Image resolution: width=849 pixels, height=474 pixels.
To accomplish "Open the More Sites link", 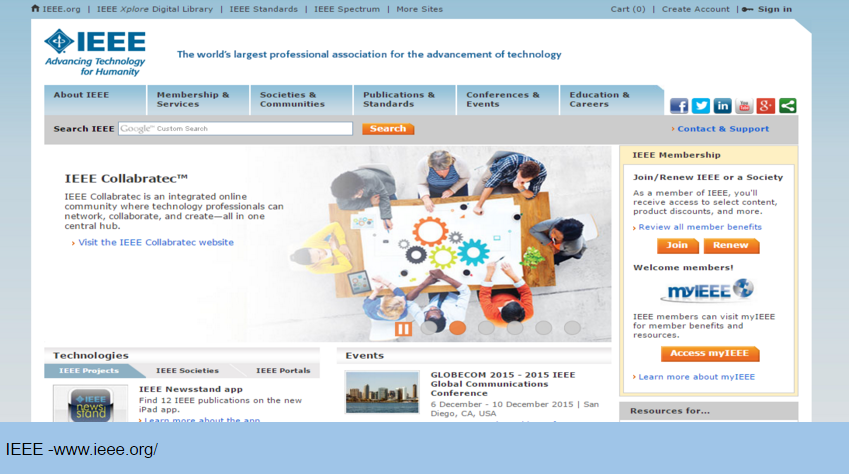I will click(420, 9).
